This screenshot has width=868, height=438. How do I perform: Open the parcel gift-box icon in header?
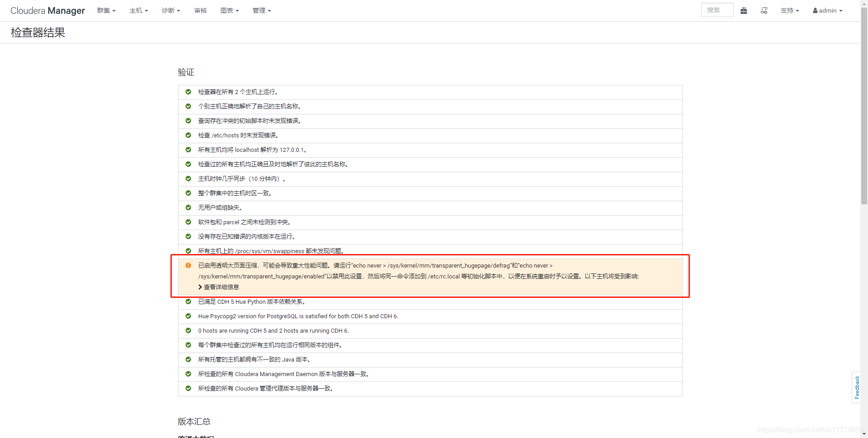click(744, 10)
